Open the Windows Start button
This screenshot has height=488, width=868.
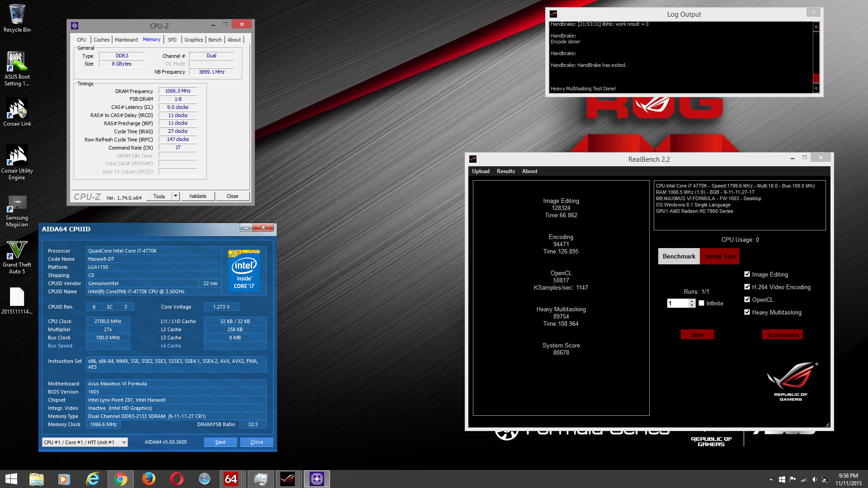coord(11,479)
